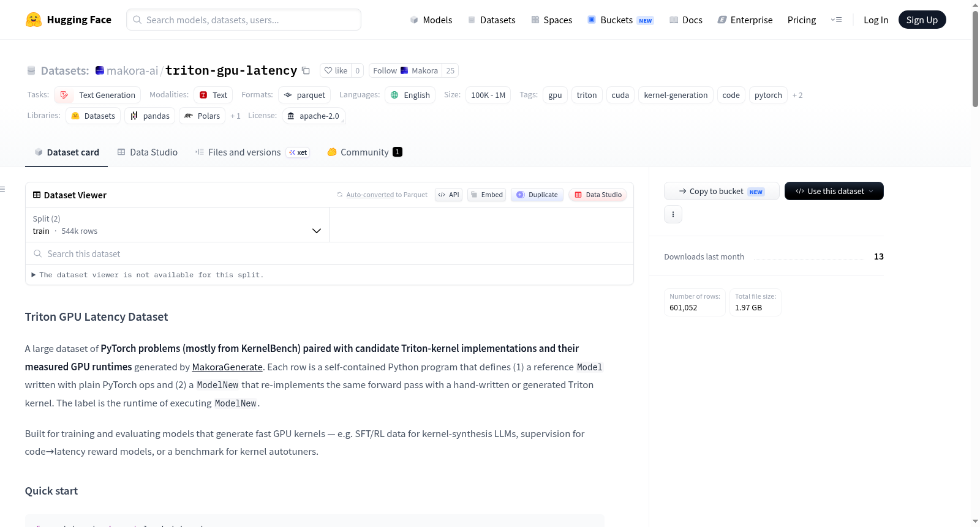Expand the Split train dropdown
Image resolution: width=980 pixels, height=527 pixels.
[x=177, y=225]
